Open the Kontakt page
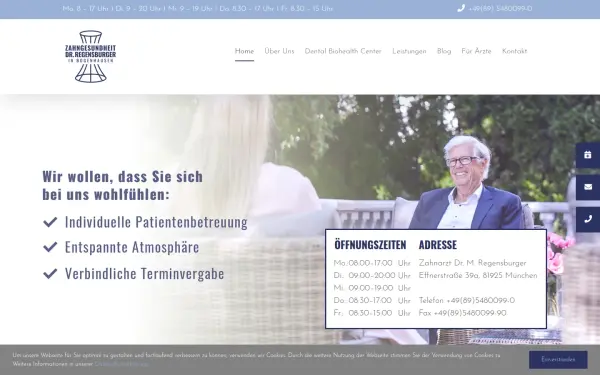Screen dimensions: 600x375 (x=514, y=51)
